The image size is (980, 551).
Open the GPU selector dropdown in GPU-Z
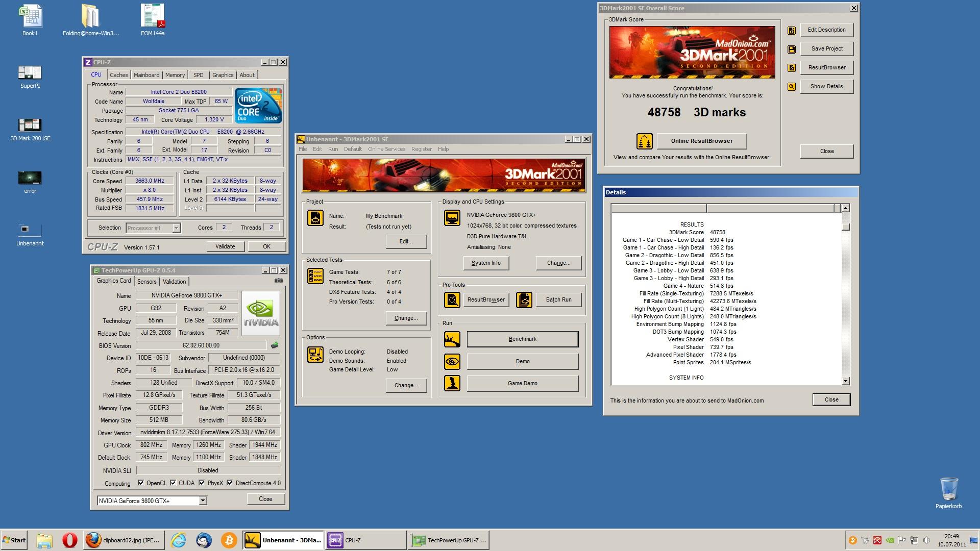click(x=203, y=501)
